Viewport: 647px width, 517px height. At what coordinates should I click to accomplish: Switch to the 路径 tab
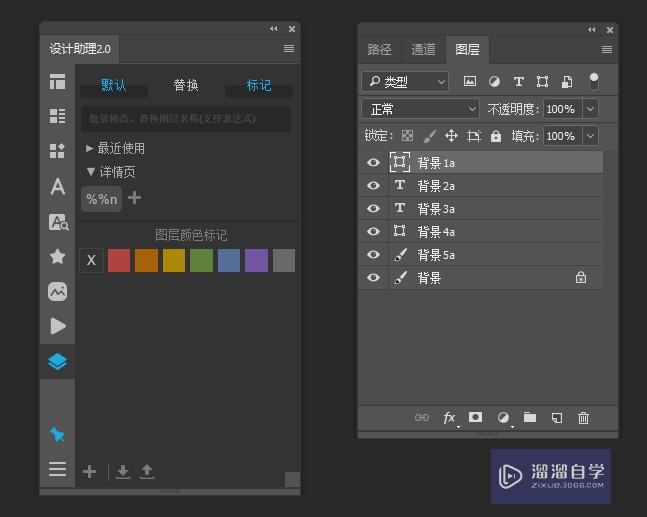click(x=379, y=50)
